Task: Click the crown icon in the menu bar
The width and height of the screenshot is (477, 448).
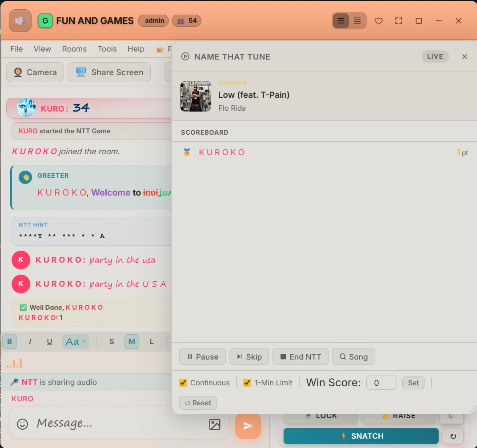Action: (x=160, y=49)
